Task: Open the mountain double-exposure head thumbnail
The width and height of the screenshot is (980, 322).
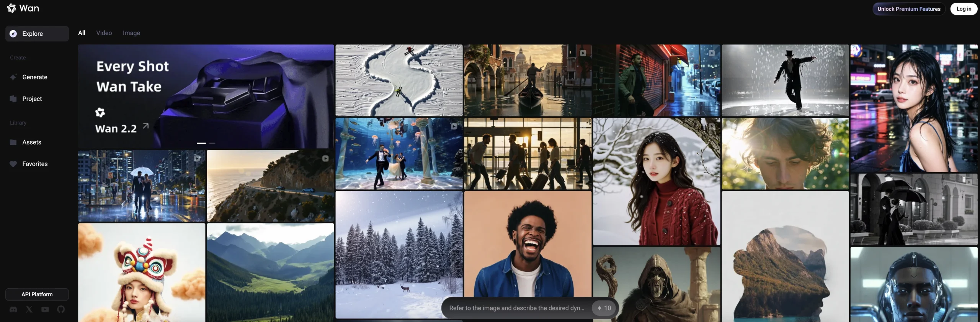Action: (x=785, y=256)
